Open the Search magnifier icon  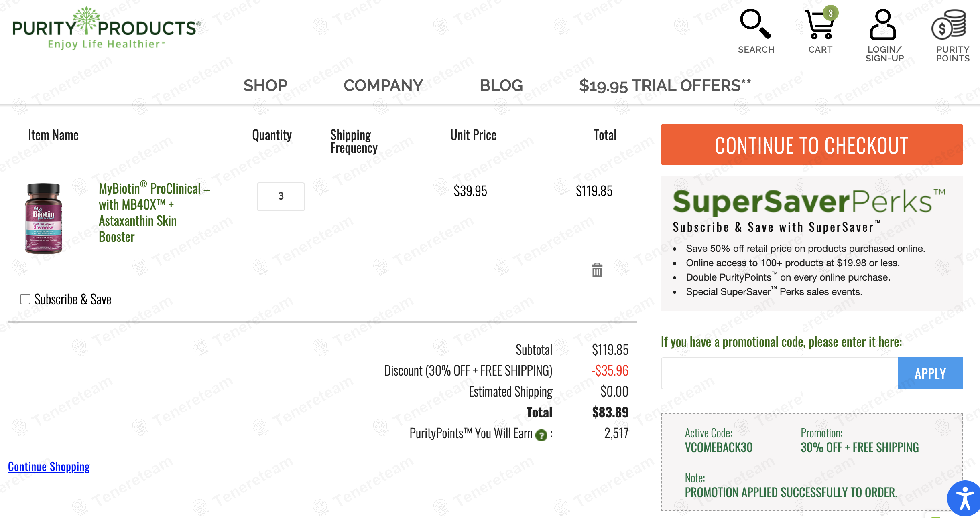point(756,25)
